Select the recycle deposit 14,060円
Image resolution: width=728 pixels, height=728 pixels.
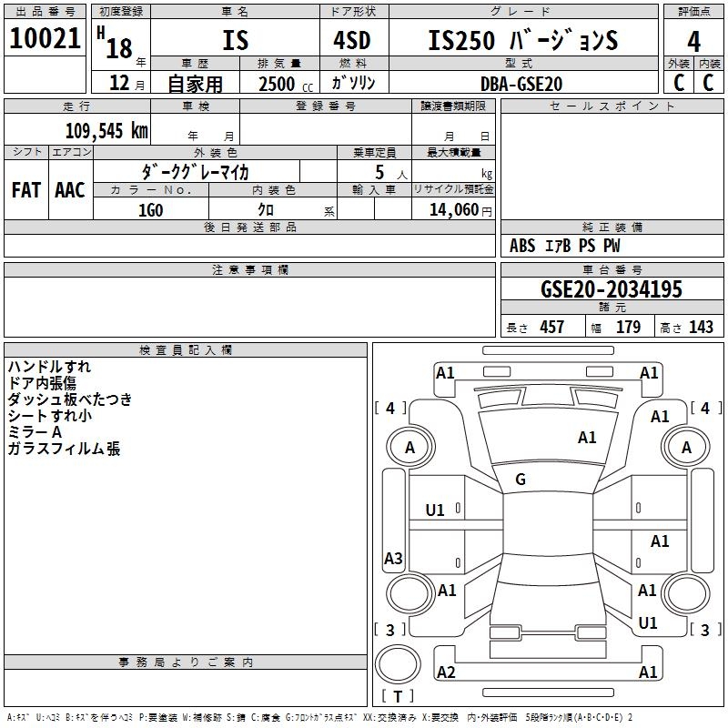(460, 210)
